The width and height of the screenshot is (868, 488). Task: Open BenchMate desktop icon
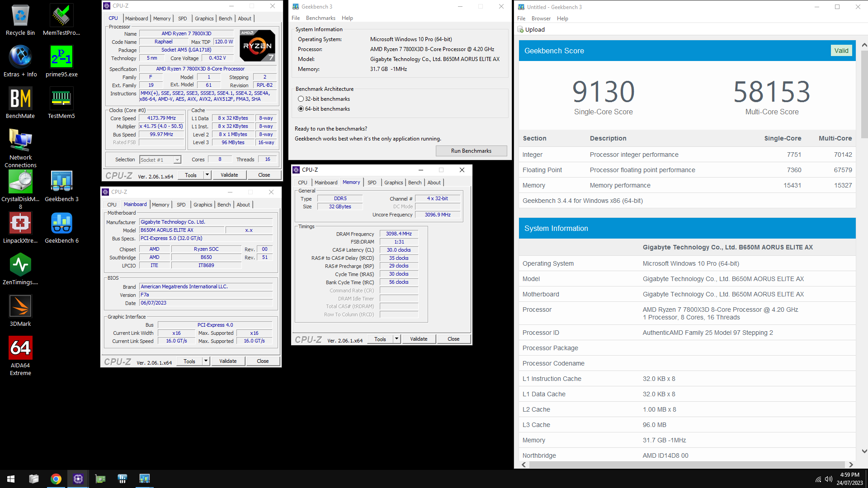[20, 103]
